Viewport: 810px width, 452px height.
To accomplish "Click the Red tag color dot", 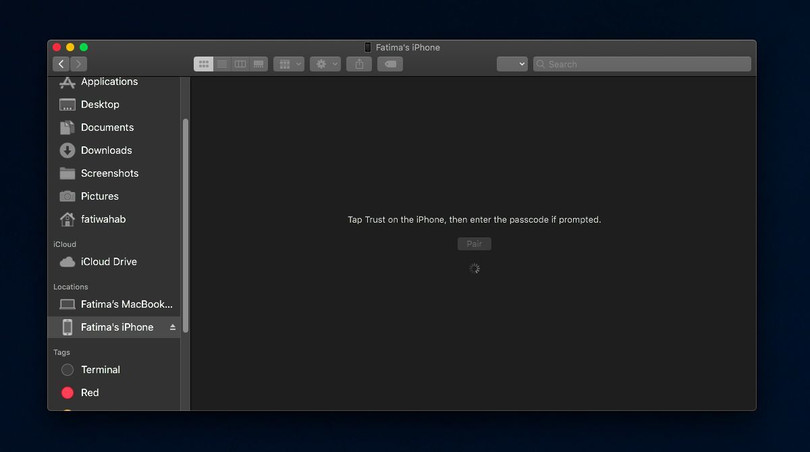I will coord(67,393).
